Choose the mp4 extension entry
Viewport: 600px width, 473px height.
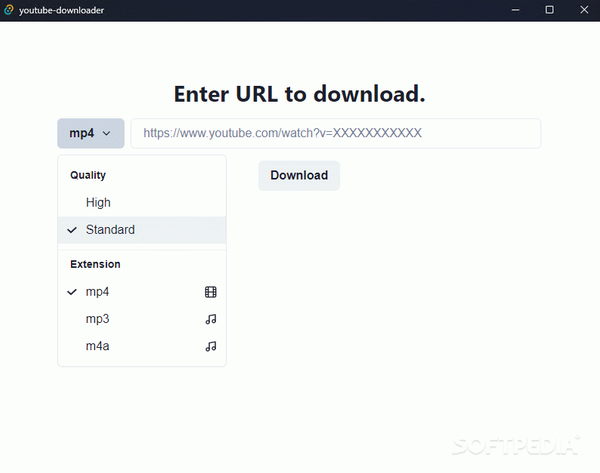tap(142, 292)
